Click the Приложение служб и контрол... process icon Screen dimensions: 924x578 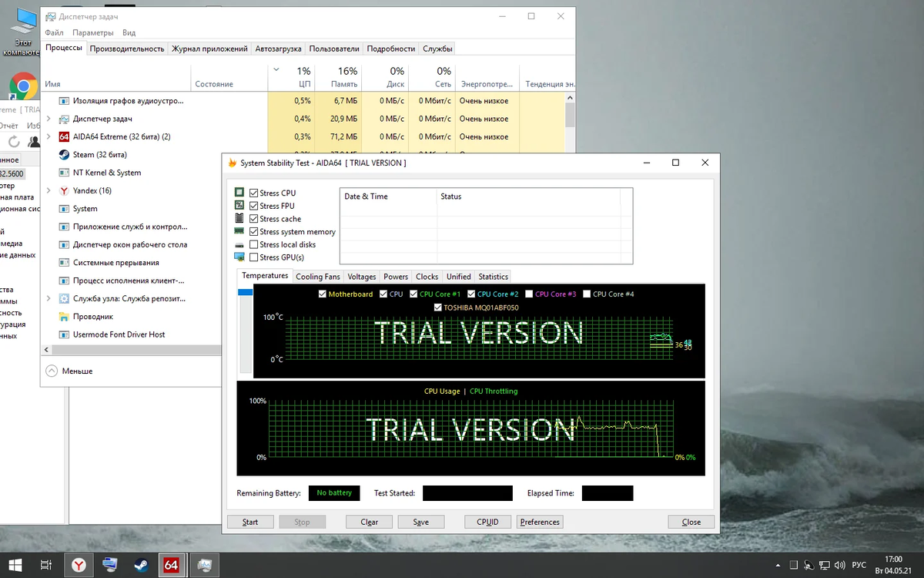(x=65, y=227)
